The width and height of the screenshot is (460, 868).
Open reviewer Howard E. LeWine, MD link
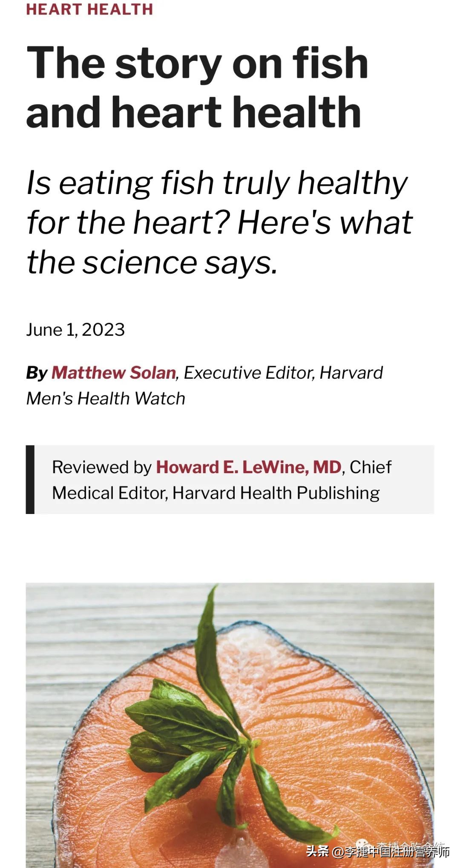click(249, 467)
